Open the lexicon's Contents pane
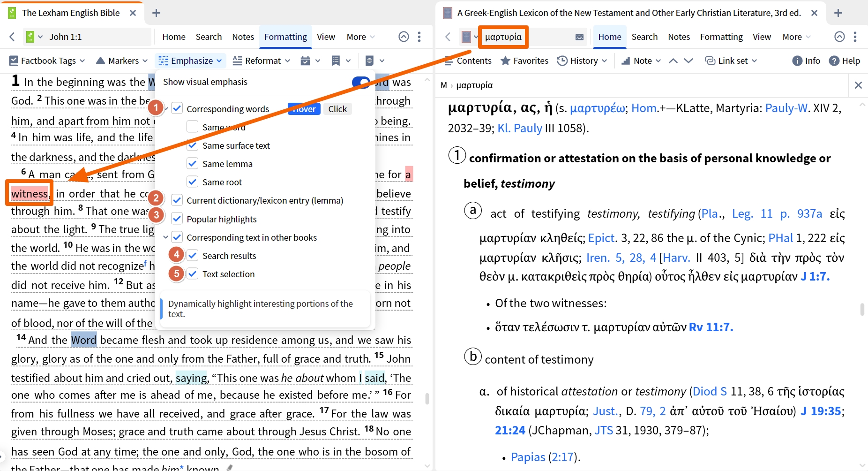The height and width of the screenshot is (471, 868). tap(468, 61)
